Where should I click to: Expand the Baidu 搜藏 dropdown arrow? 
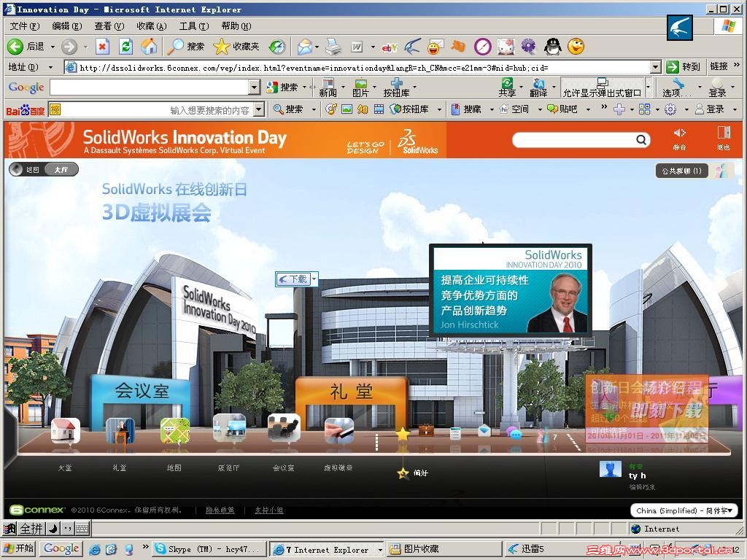pos(492,109)
